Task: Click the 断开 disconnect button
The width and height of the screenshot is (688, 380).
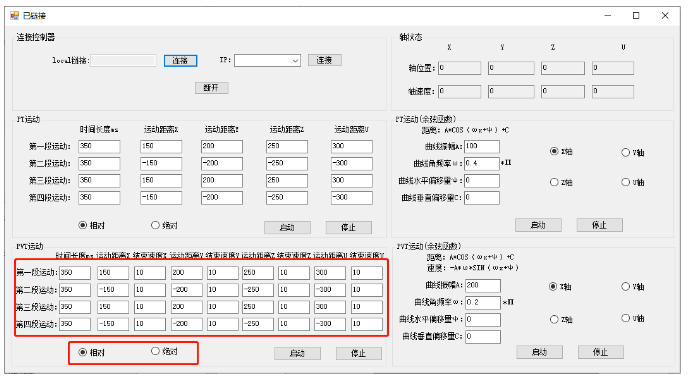Action: tap(211, 88)
